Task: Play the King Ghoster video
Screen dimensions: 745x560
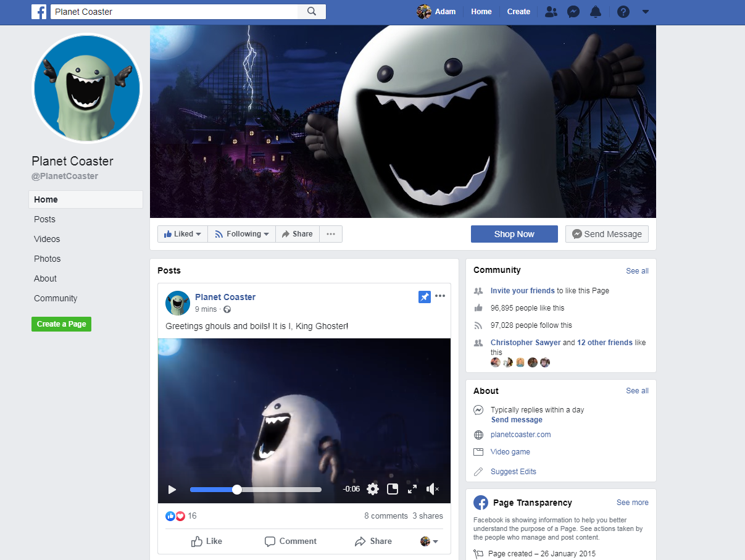Action: click(172, 490)
